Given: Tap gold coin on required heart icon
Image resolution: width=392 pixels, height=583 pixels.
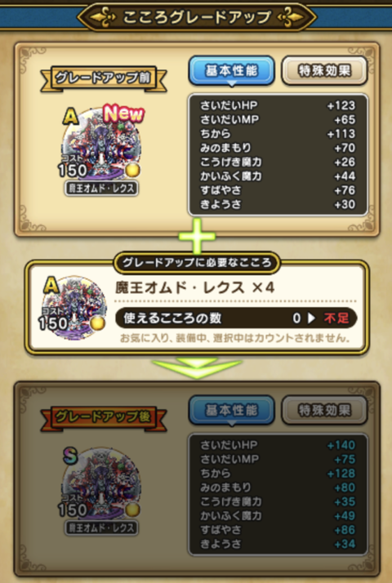Looking at the screenshot, I should [x=98, y=323].
